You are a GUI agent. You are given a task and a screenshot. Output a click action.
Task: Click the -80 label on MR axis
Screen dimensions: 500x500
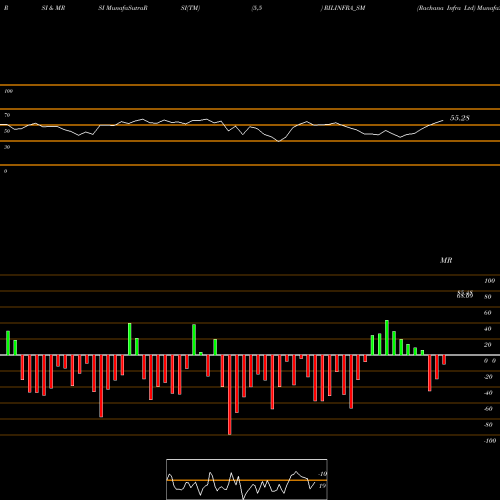(488, 425)
